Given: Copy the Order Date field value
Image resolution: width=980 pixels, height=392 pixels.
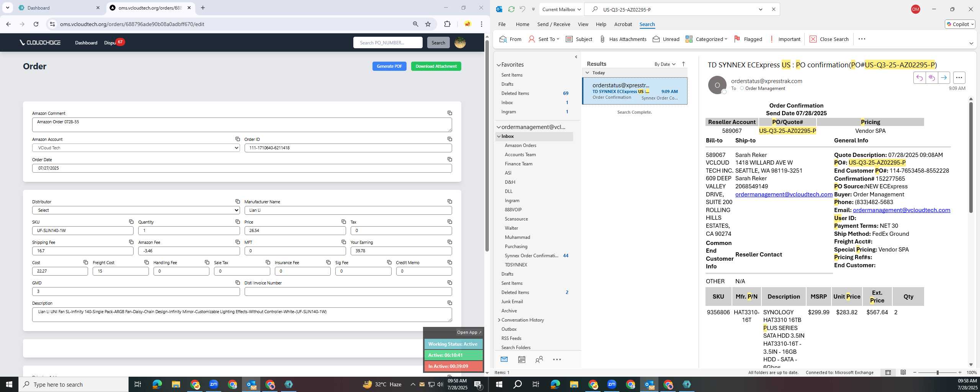Looking at the screenshot, I should click(x=450, y=159).
